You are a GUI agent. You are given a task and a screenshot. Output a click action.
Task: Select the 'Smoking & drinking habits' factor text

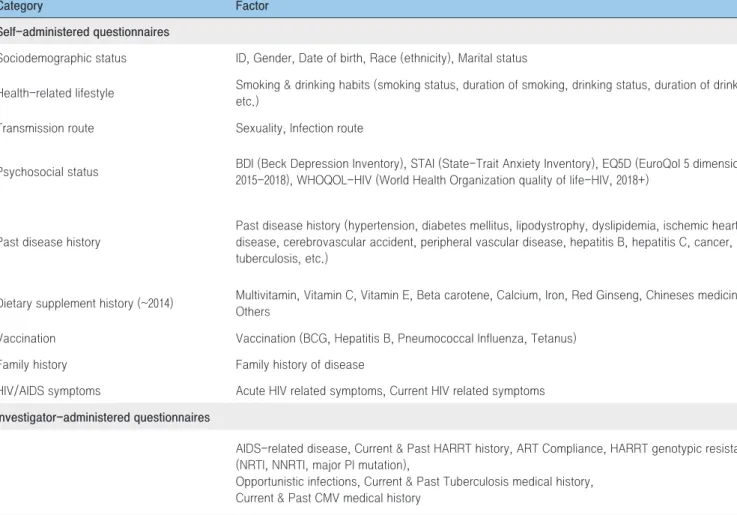[486, 85]
